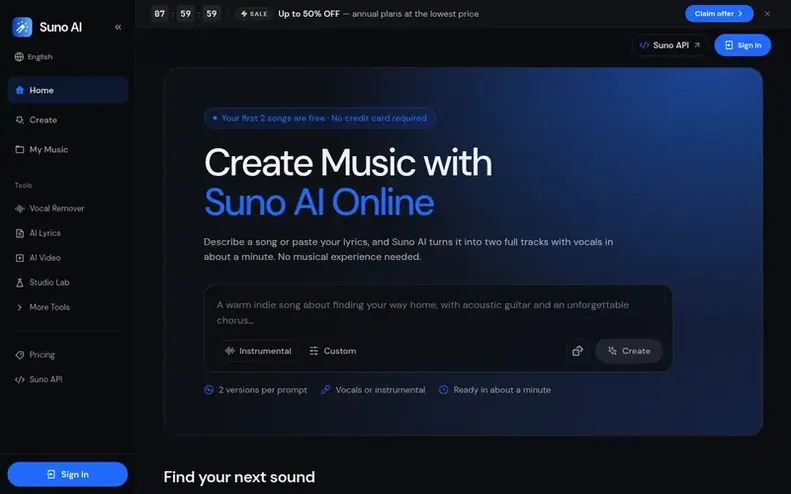Viewport: 791px width, 494px height.
Task: Open the AI Video tool
Action: click(68, 258)
